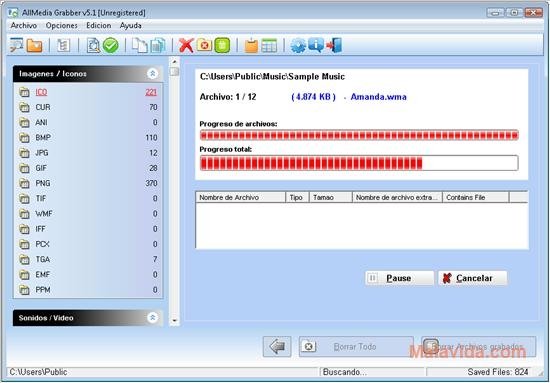The width and height of the screenshot is (550, 383).
Task: Click the red X delete toolbar icon
Action: point(186,46)
